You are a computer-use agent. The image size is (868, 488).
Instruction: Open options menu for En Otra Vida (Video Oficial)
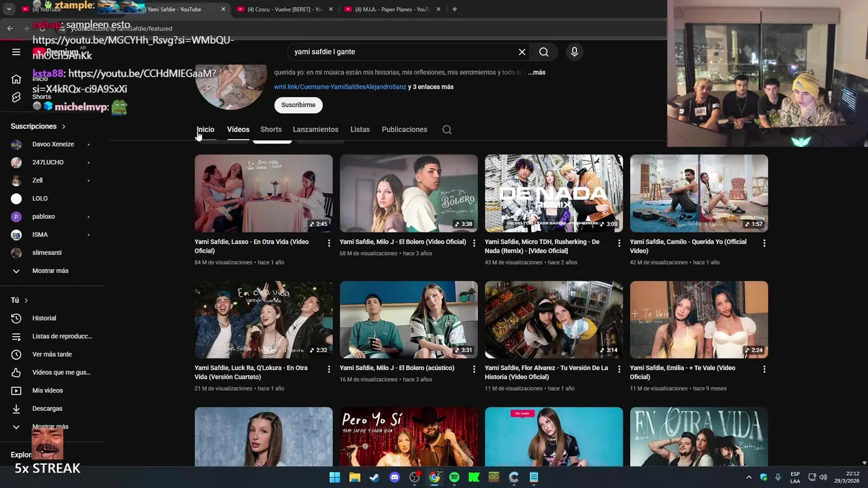(329, 243)
